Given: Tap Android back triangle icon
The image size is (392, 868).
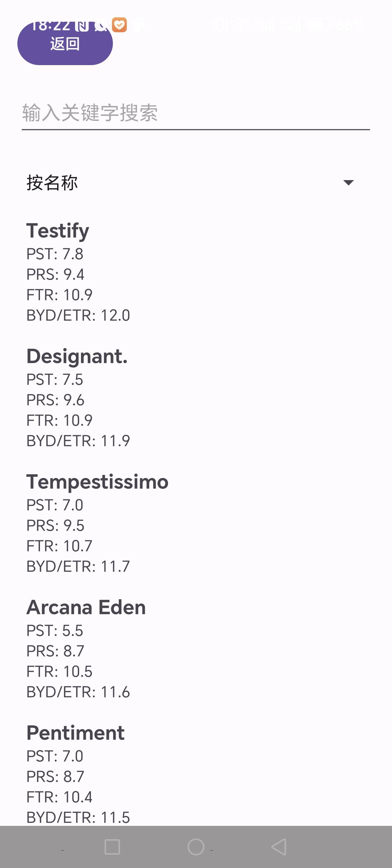Looking at the screenshot, I should click(x=279, y=847).
